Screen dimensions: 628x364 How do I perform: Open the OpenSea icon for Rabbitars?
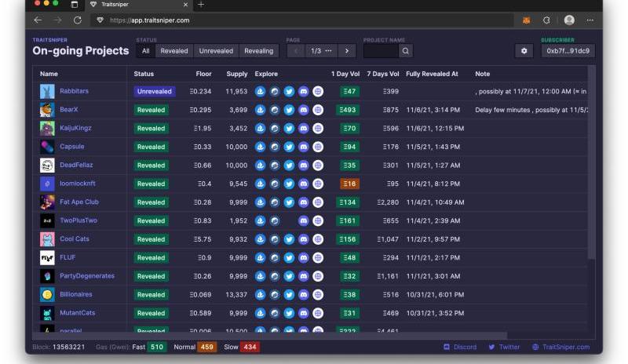tap(260, 91)
